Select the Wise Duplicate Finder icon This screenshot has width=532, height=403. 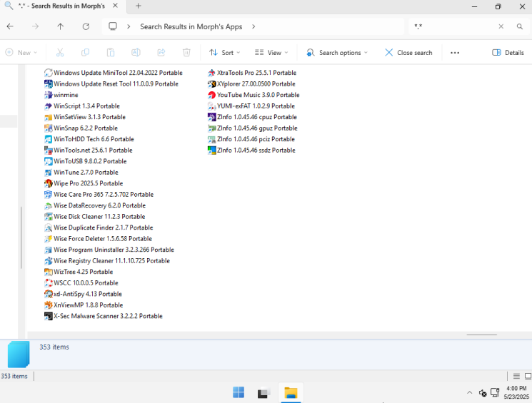[48, 228]
